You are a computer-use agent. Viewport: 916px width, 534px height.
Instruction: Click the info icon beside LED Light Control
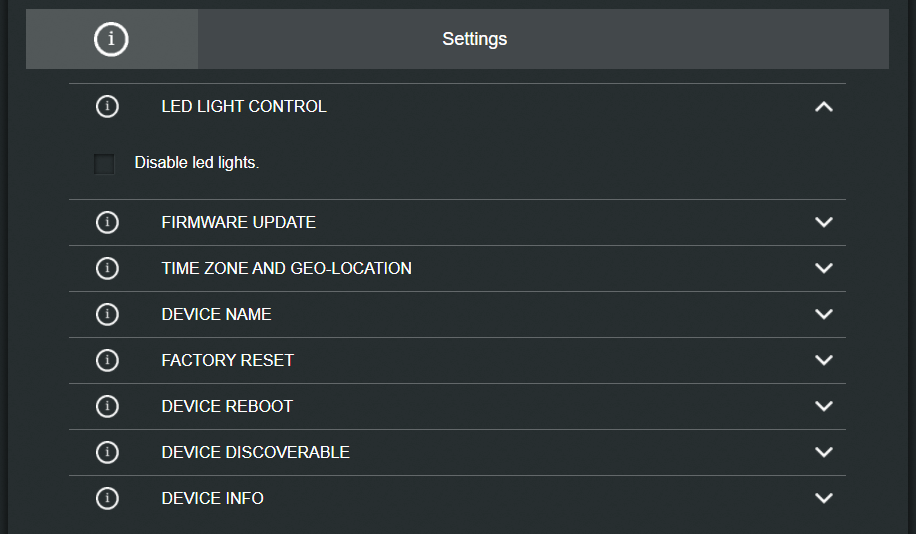107,106
